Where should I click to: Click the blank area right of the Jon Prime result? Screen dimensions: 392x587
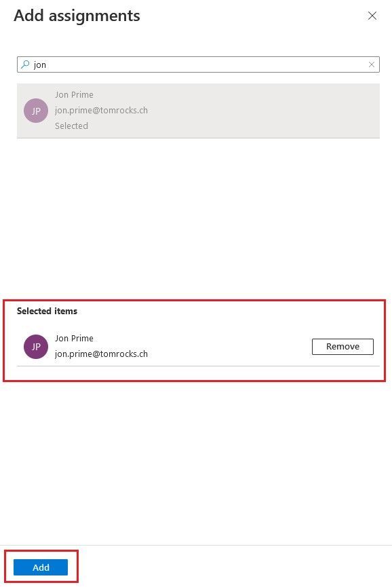coord(262,111)
